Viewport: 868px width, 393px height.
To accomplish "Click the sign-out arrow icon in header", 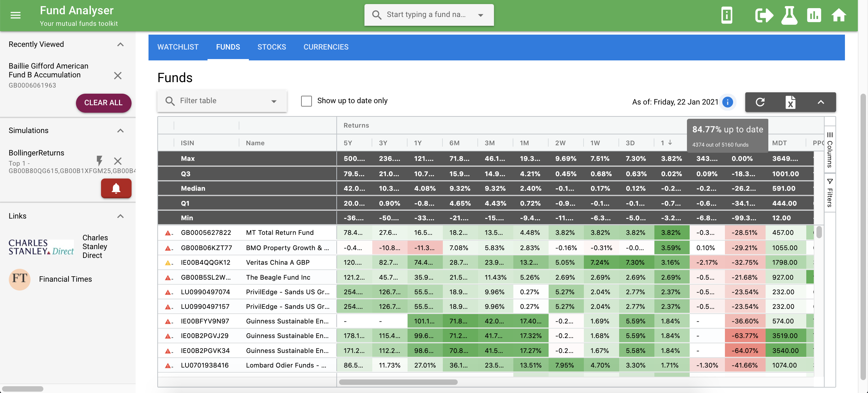I will point(764,15).
